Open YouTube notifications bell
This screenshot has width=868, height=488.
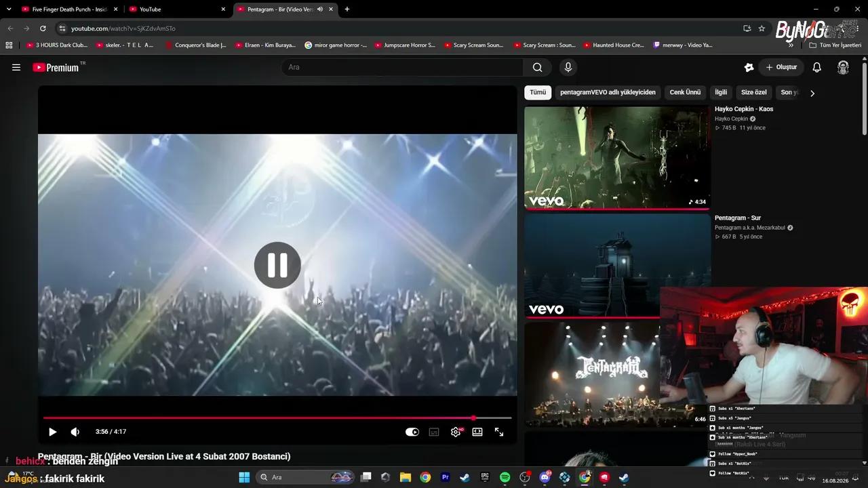tap(817, 67)
